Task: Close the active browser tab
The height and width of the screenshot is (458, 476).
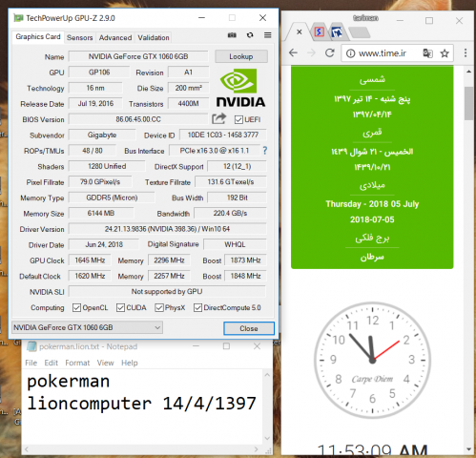Action: pos(300,31)
